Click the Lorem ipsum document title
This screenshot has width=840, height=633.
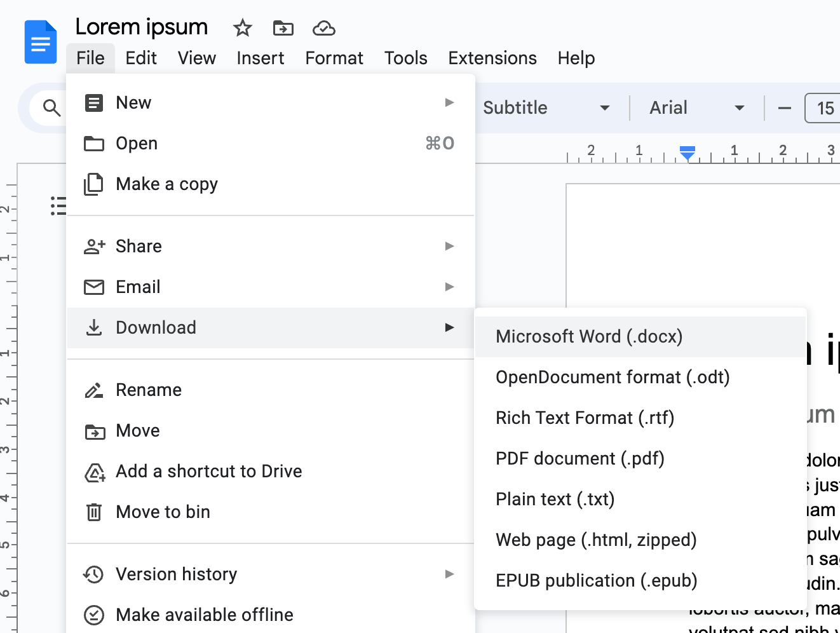[x=142, y=27]
